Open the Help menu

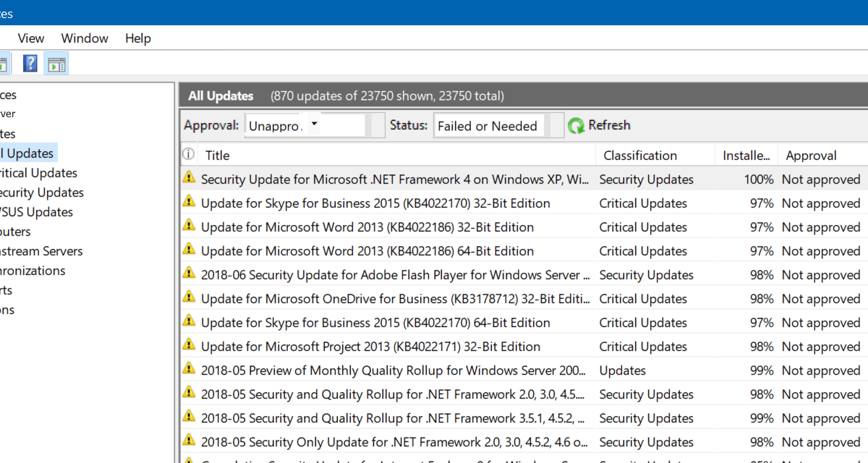[137, 38]
